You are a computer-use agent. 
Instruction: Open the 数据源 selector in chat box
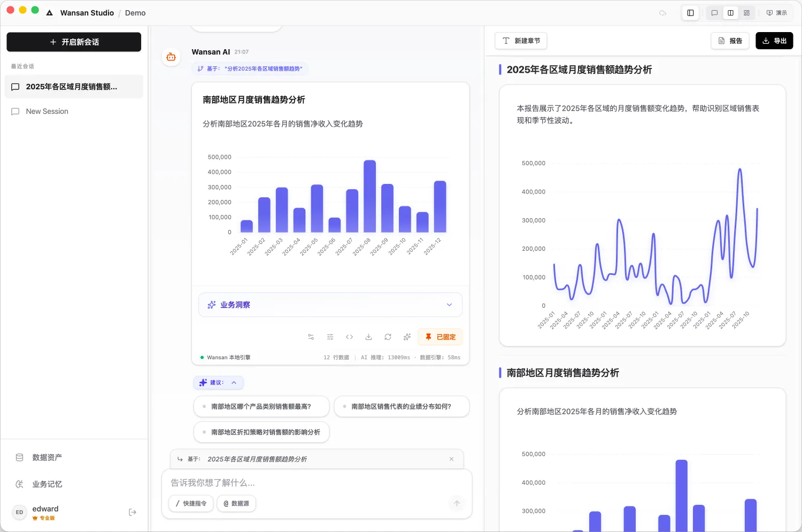coord(236,504)
